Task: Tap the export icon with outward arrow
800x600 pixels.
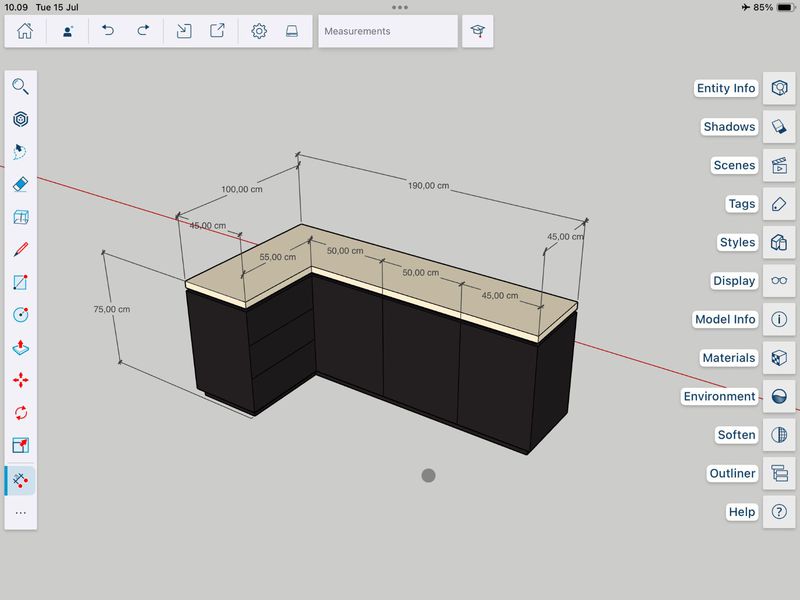Action: (x=217, y=31)
